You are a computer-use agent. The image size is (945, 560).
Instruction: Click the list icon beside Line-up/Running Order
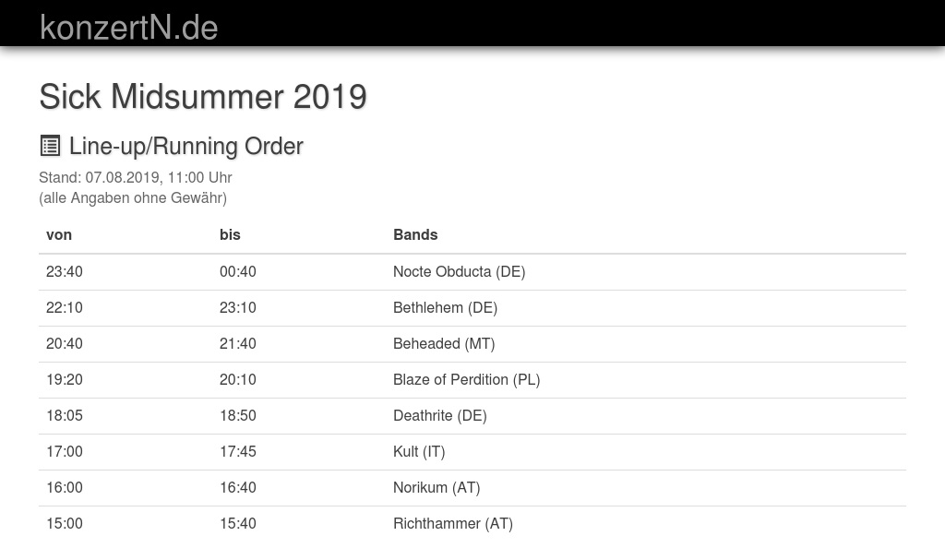[x=50, y=146]
